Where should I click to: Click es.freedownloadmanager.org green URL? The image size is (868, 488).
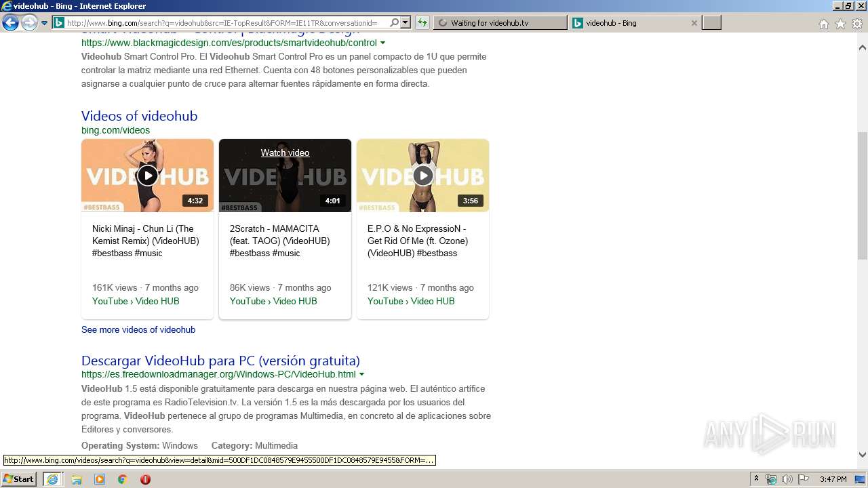click(218, 374)
